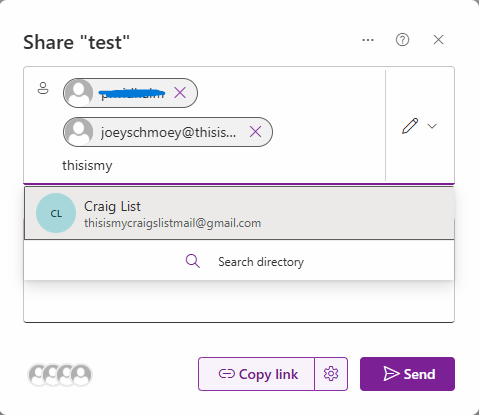Close the Share dialog
The height and width of the screenshot is (415, 479).
coord(438,40)
